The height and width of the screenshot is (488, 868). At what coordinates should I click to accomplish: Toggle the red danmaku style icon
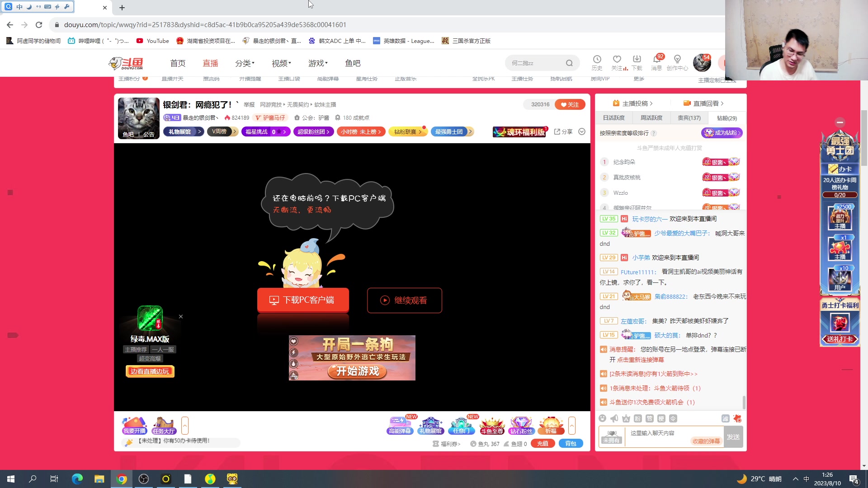pyautogui.click(x=737, y=418)
